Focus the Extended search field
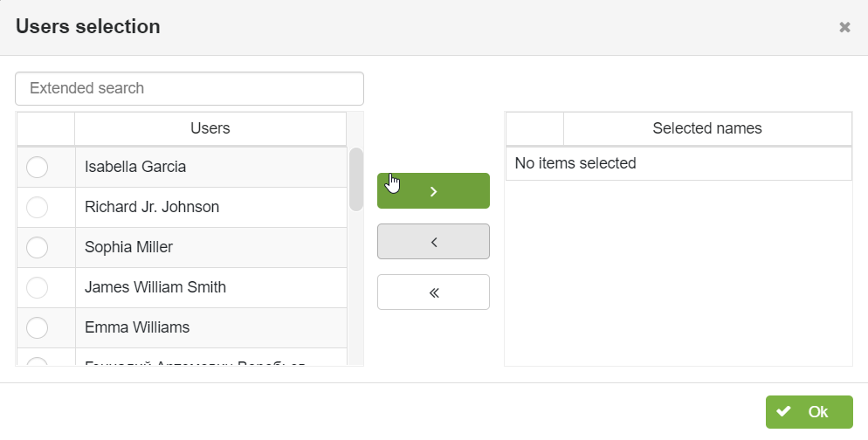Viewport: 868px width, 440px height. coord(189,88)
